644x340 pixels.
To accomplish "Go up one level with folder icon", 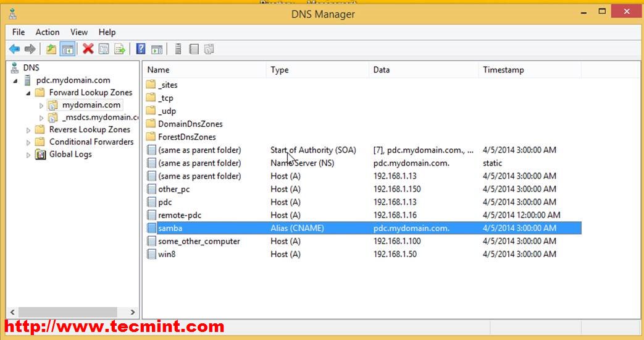I will pos(51,49).
